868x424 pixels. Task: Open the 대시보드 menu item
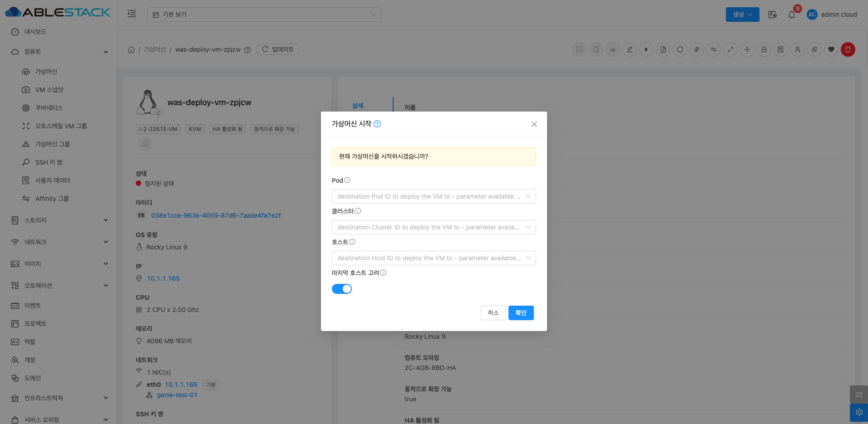(35, 32)
